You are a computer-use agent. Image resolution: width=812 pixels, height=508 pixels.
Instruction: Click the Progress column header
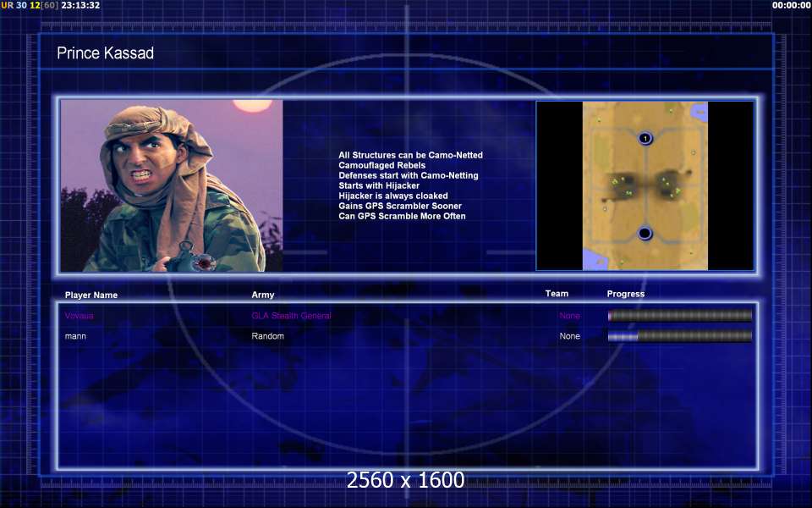coord(626,294)
